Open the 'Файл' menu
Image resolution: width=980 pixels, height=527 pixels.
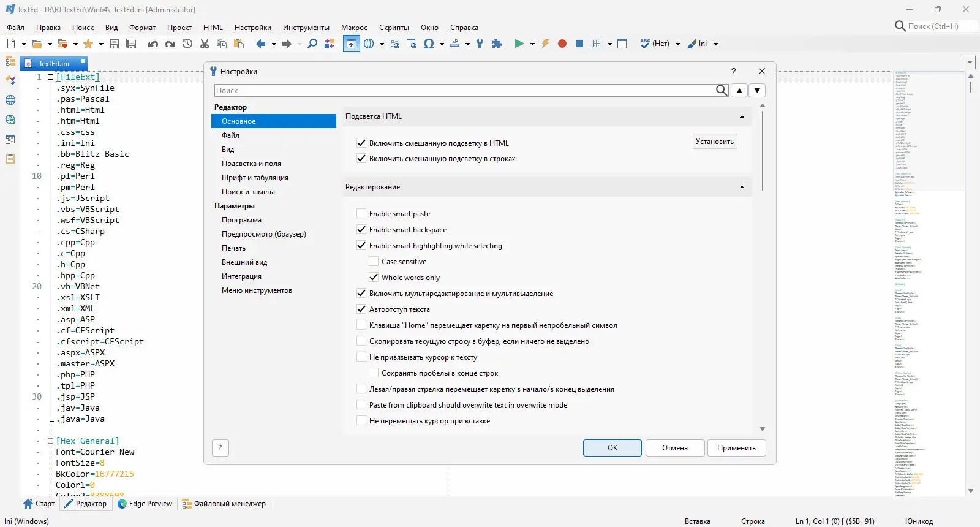(15, 28)
